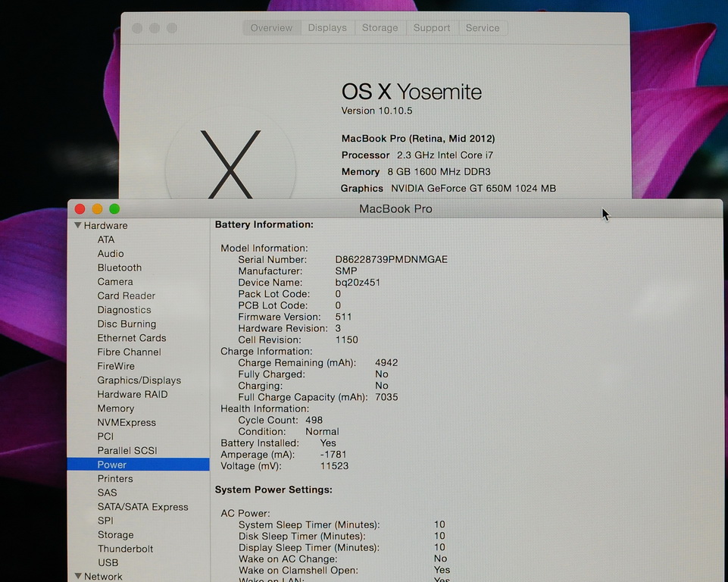Select Bluetooth in the sidebar
Image resolution: width=728 pixels, height=582 pixels.
[120, 268]
